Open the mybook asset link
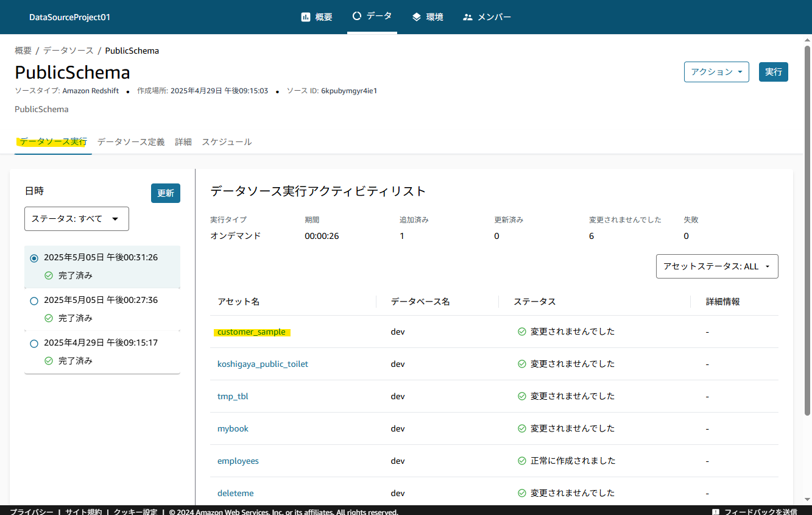 [233, 428]
